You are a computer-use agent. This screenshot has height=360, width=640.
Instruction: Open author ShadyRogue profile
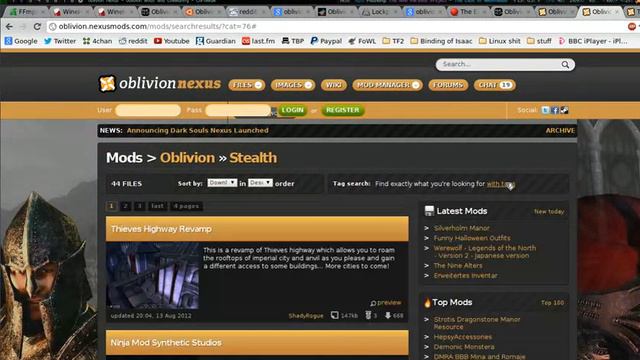[306, 316]
